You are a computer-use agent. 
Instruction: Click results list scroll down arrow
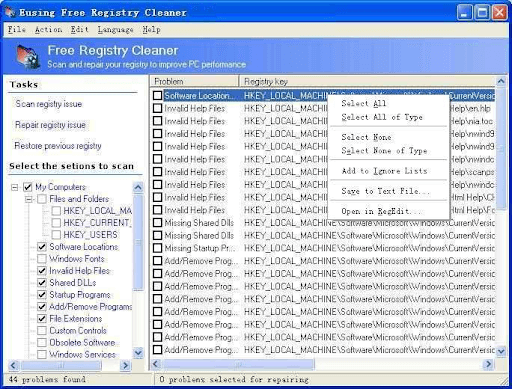(x=501, y=351)
